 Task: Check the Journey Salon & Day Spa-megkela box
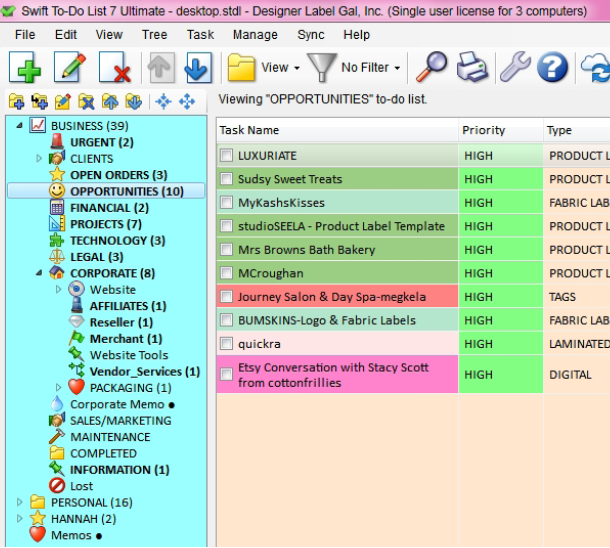point(226,297)
